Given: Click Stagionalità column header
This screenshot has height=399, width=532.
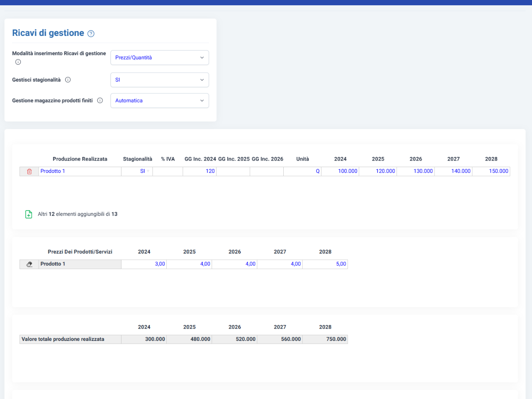Looking at the screenshot, I should [137, 159].
